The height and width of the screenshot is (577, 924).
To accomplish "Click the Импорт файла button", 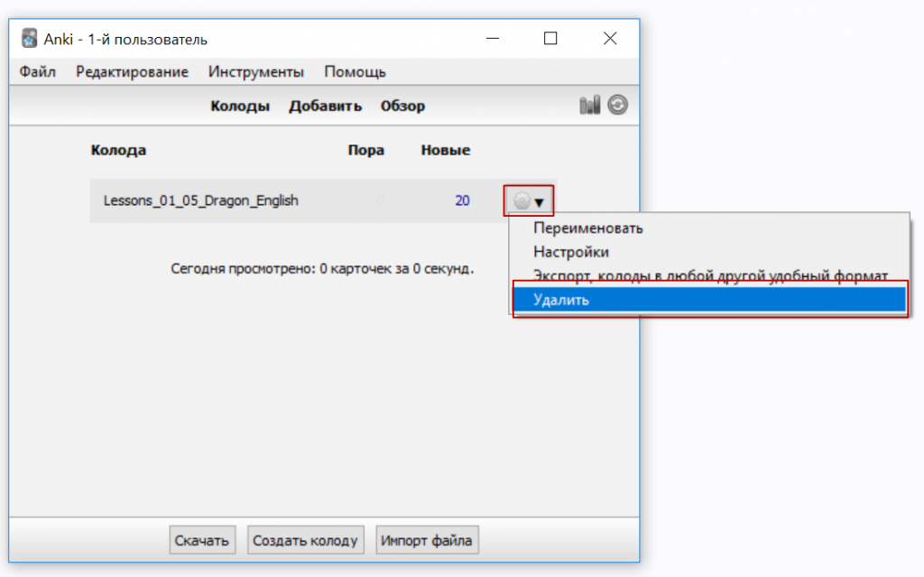I will (x=427, y=540).
